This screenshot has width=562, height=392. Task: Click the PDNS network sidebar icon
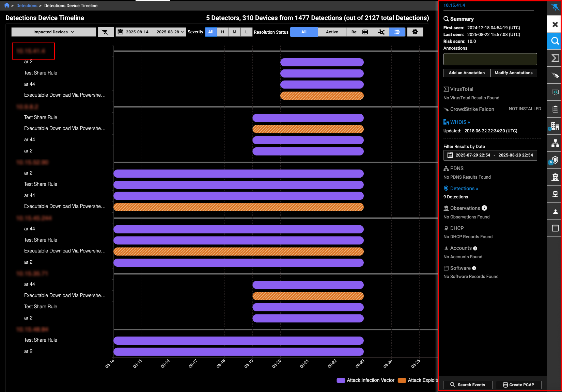555,143
